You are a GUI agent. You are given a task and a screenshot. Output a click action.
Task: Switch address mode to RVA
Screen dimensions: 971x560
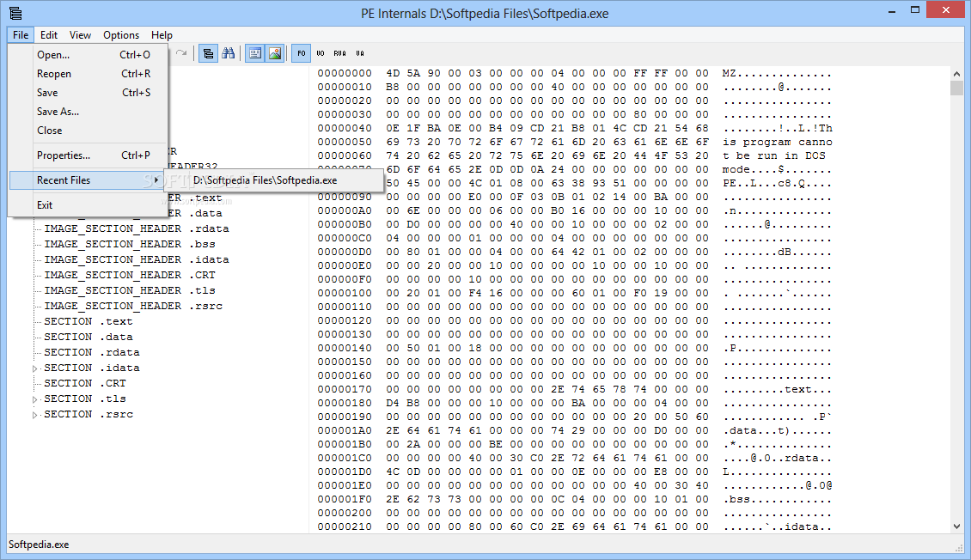tap(340, 53)
